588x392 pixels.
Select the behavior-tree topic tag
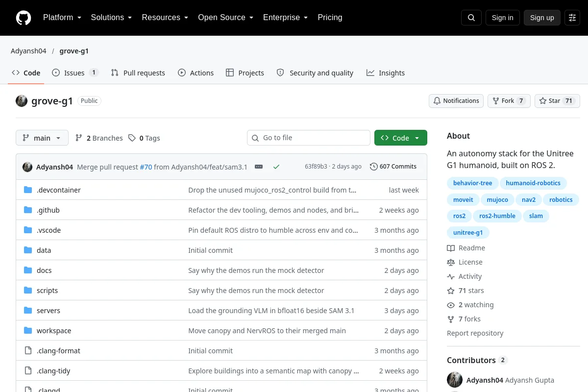coord(472,183)
